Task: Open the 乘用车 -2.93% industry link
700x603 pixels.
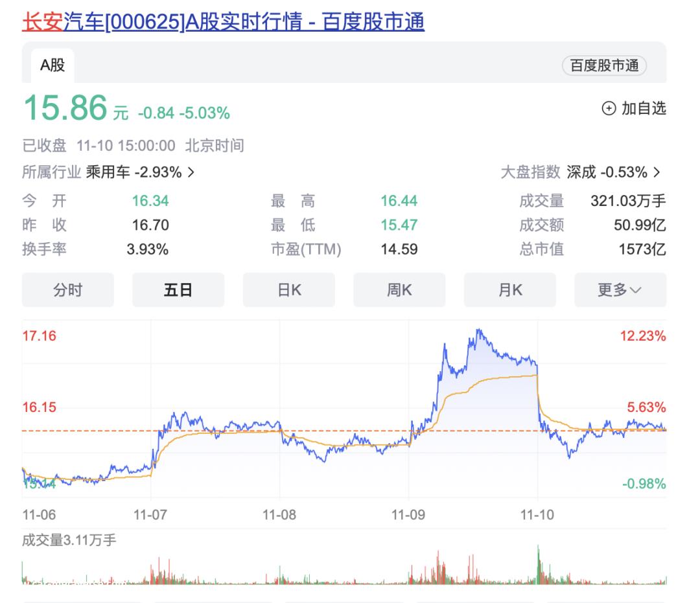Action: [134, 172]
